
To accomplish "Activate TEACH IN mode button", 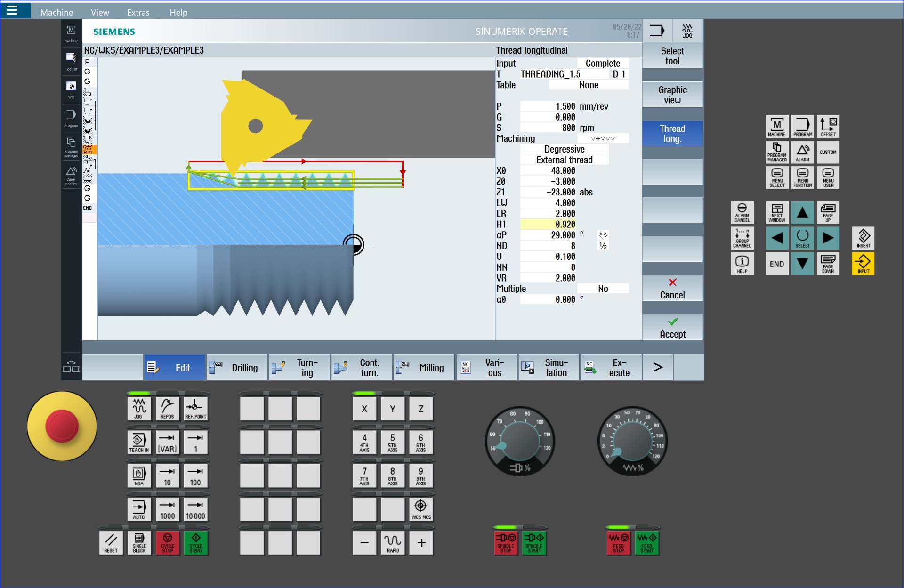I will pos(138,442).
